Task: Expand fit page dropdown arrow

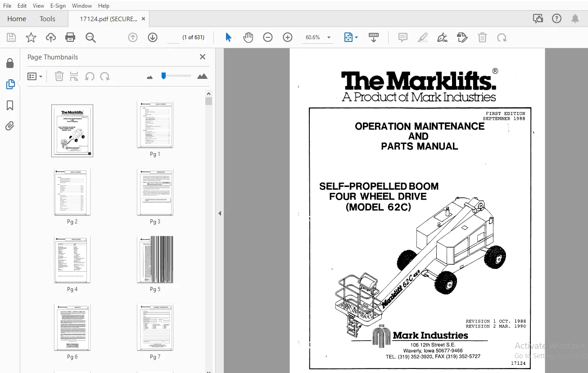Action: point(357,37)
